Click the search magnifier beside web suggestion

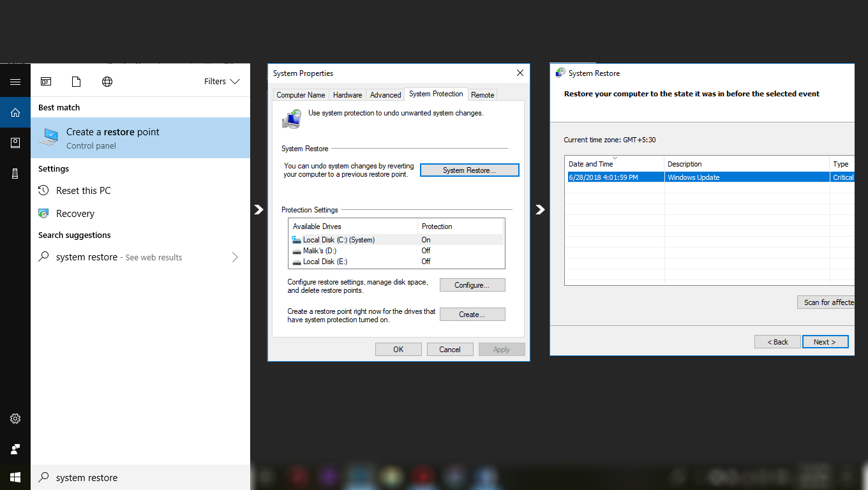tap(43, 257)
